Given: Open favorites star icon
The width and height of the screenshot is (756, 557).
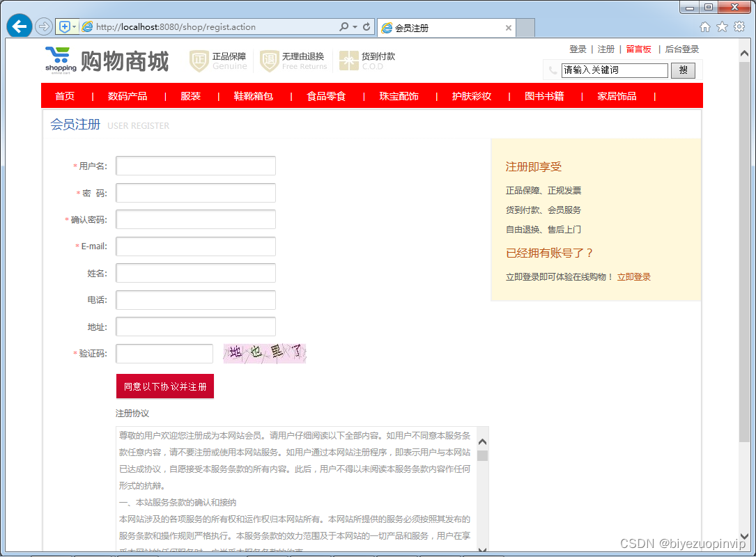Looking at the screenshot, I should [x=722, y=27].
